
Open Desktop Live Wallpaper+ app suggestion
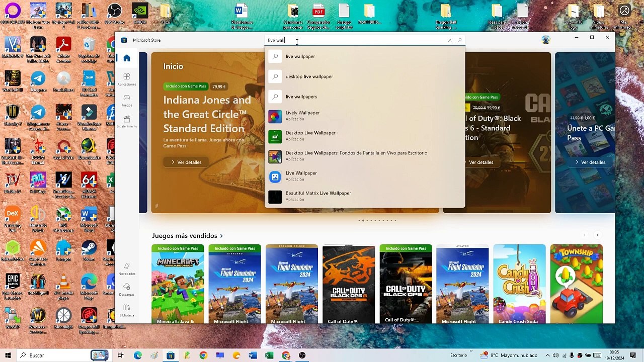tap(365, 136)
